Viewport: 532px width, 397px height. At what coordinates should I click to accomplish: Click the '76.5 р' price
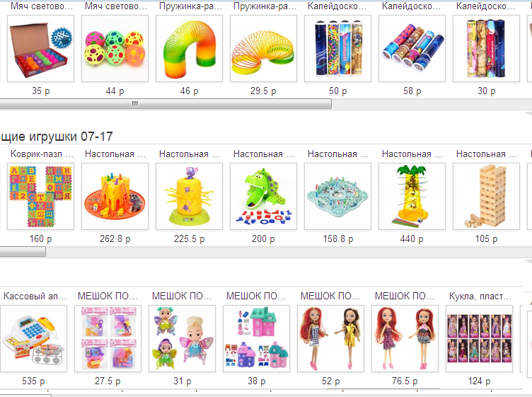pos(405,381)
